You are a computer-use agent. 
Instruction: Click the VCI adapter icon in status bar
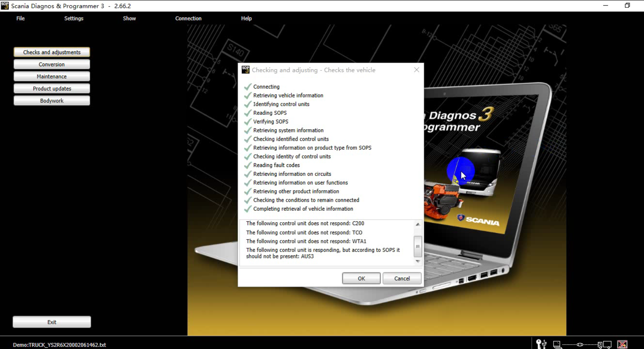click(x=580, y=344)
